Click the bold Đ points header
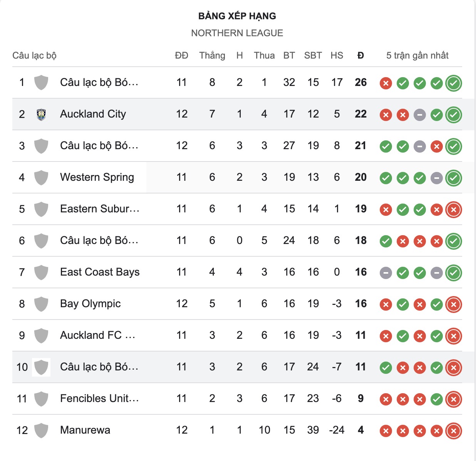Image resolution: width=476 pixels, height=461 pixels. (x=360, y=56)
